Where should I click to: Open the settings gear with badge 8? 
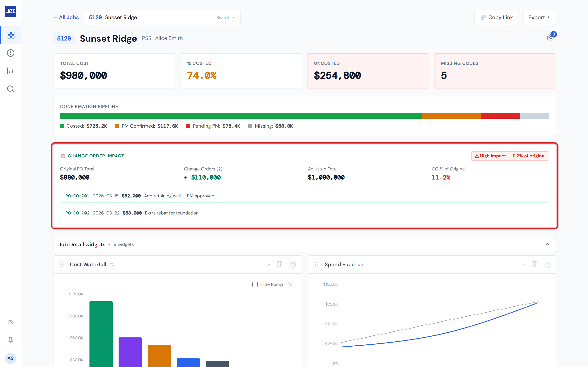[550, 38]
